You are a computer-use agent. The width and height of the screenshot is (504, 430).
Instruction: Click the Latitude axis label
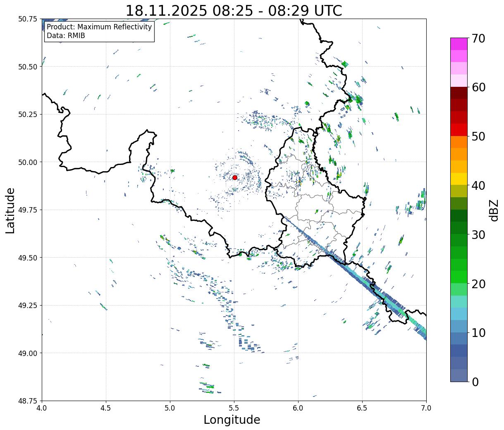pyautogui.click(x=10, y=210)
